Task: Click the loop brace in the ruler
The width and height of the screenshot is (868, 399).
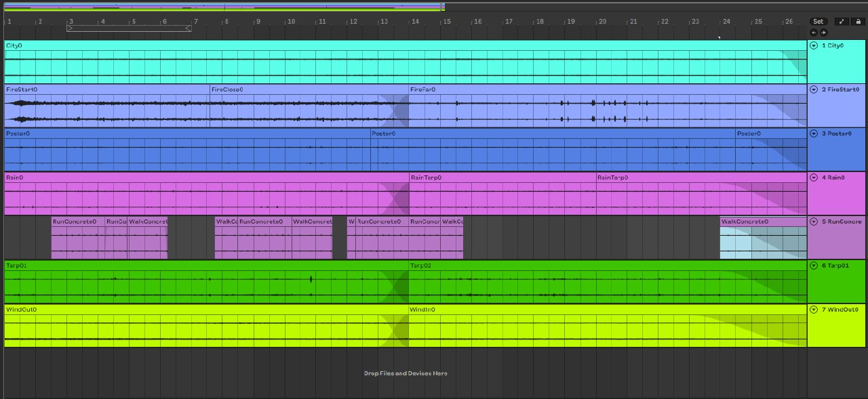Action: pos(129,28)
